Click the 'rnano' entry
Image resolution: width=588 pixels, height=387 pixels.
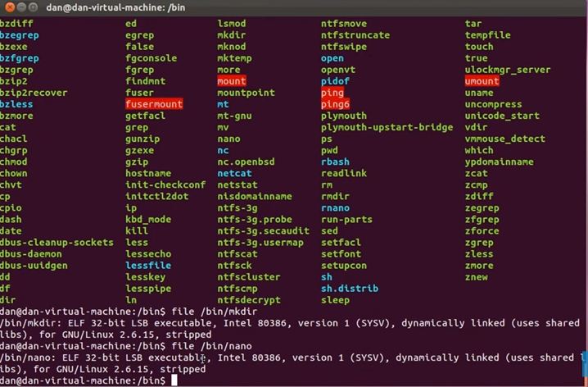pos(335,208)
